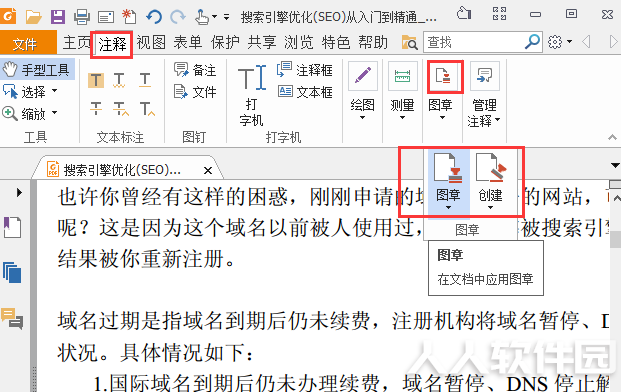Select the 打字机 typewriter tool

(251, 95)
